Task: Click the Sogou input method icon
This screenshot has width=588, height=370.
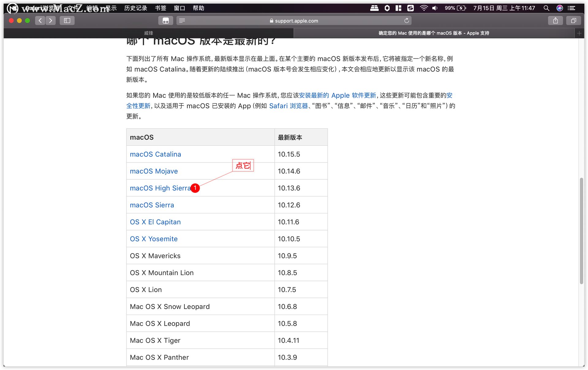Action: click(410, 8)
